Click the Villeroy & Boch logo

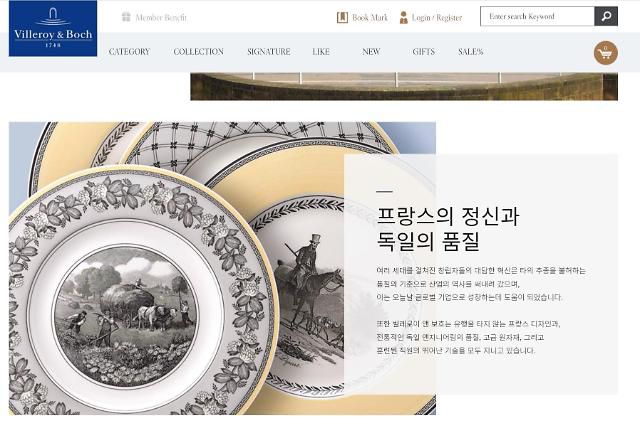(x=53, y=28)
